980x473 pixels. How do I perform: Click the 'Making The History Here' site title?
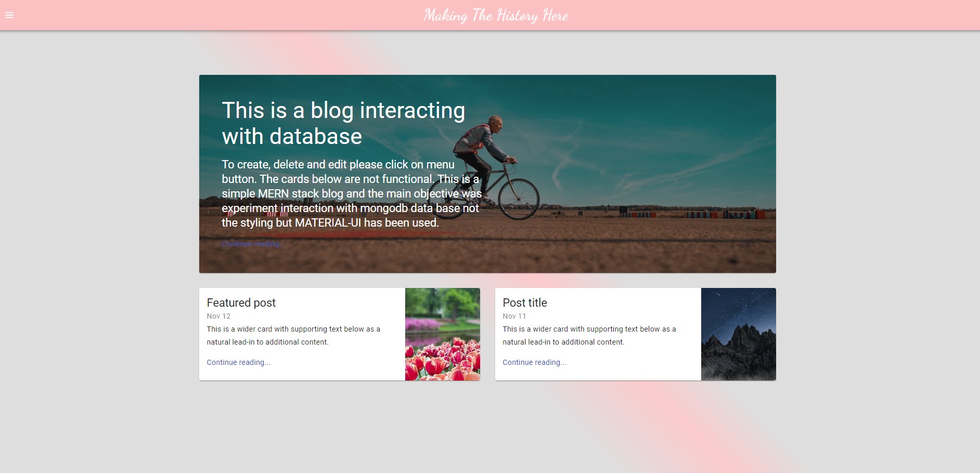tap(496, 16)
